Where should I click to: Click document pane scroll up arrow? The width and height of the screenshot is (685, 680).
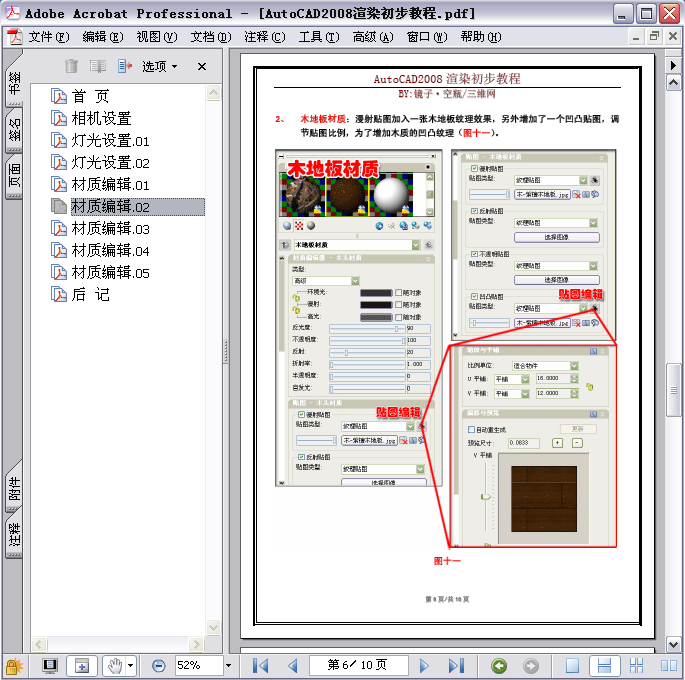[673, 83]
